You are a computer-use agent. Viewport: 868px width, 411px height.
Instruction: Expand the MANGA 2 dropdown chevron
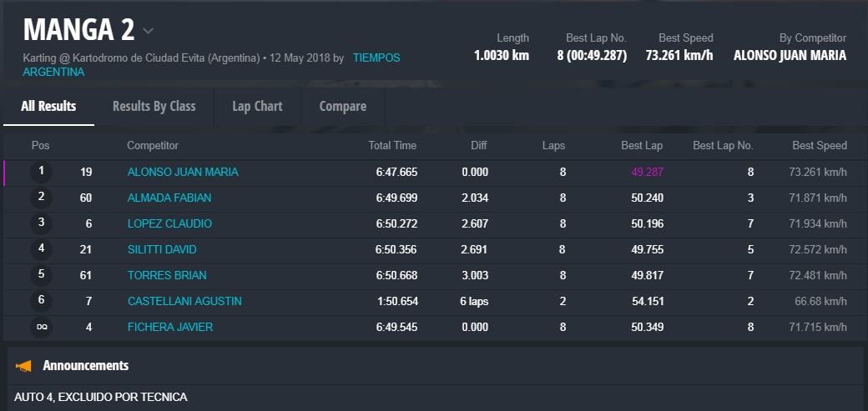tap(148, 31)
